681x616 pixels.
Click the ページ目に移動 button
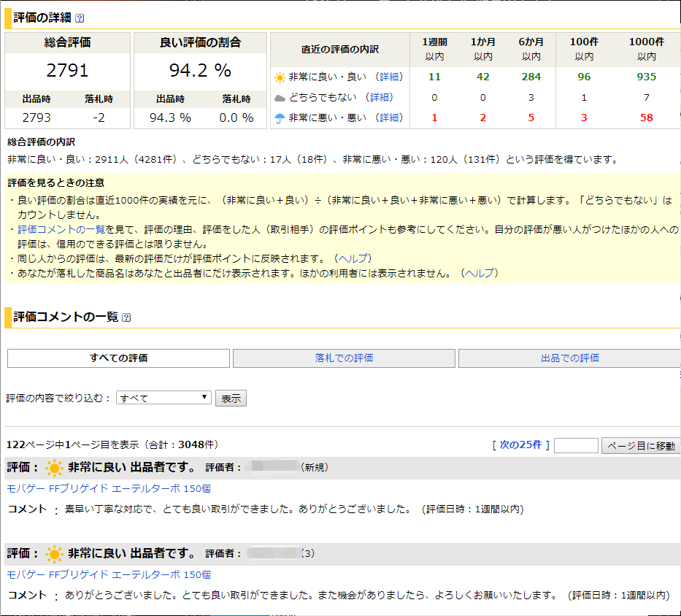(641, 446)
